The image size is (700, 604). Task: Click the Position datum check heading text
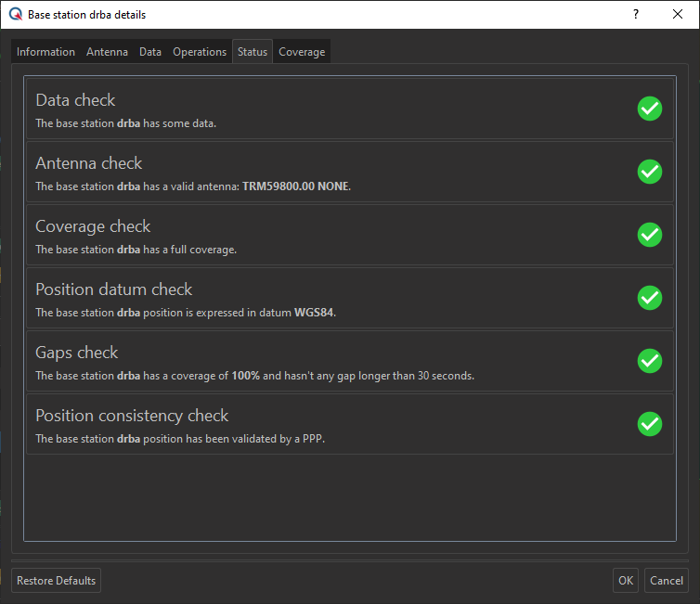click(x=113, y=289)
